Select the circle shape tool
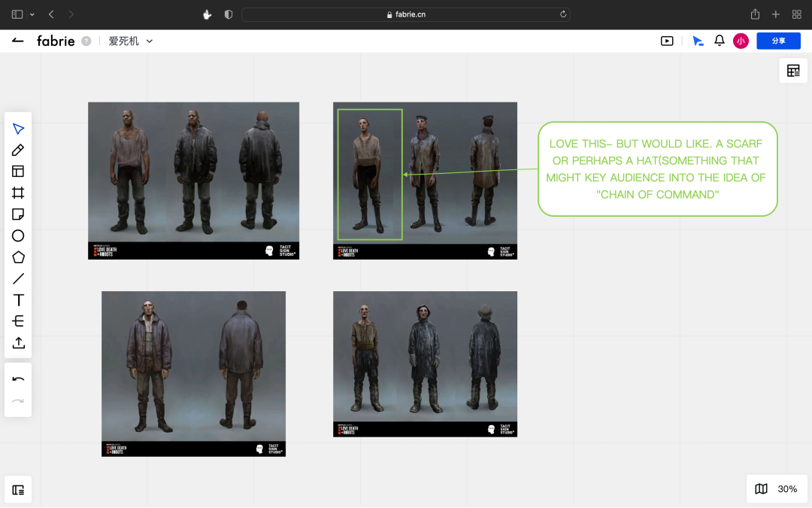The height and width of the screenshot is (508, 812). [18, 236]
